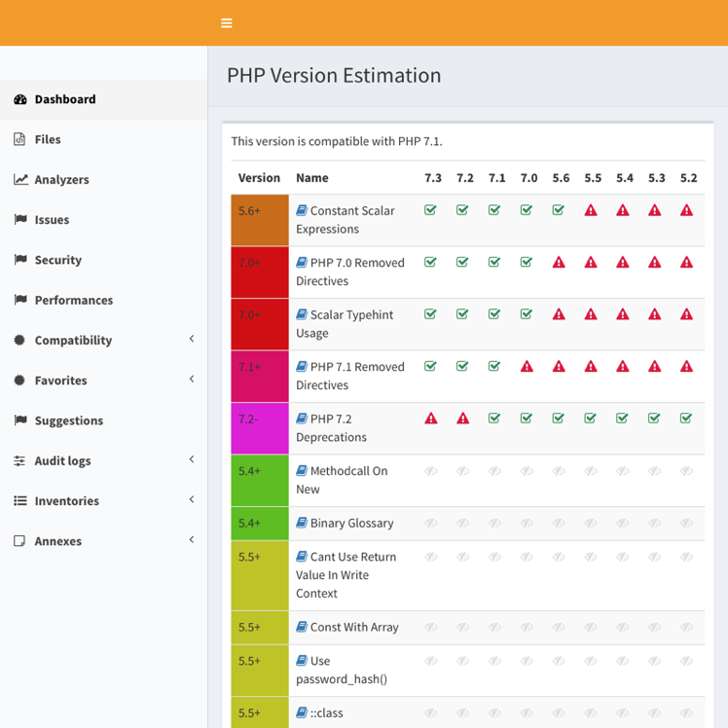Open docs book icon for Binary Glossary
728x728 pixels.
302,523
